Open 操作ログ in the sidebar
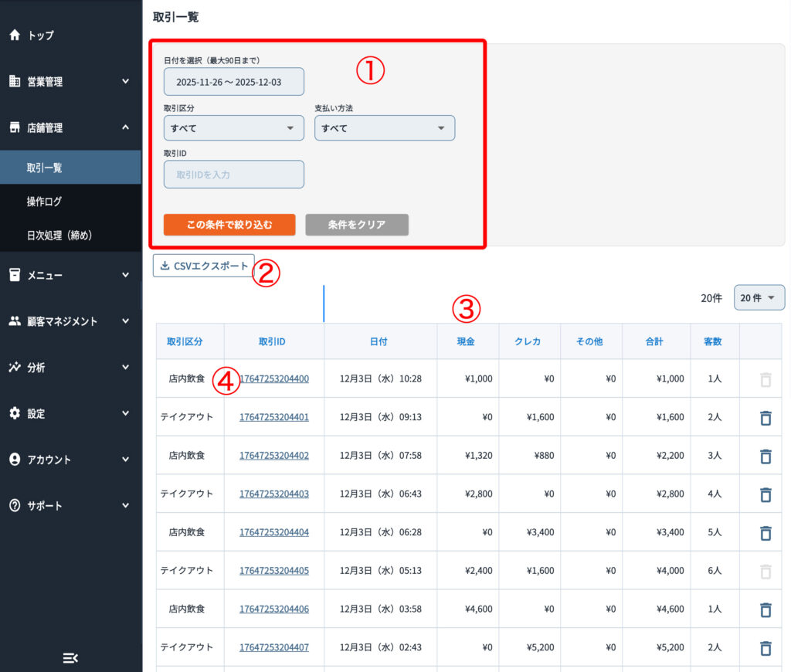The image size is (791, 672). 44,202
